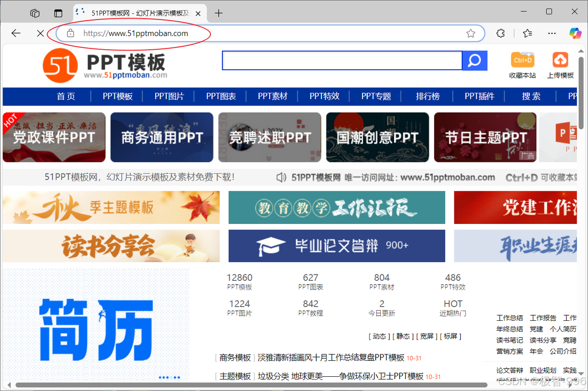Open 竞聘述职PPT banner
The width and height of the screenshot is (588, 391).
(270, 137)
